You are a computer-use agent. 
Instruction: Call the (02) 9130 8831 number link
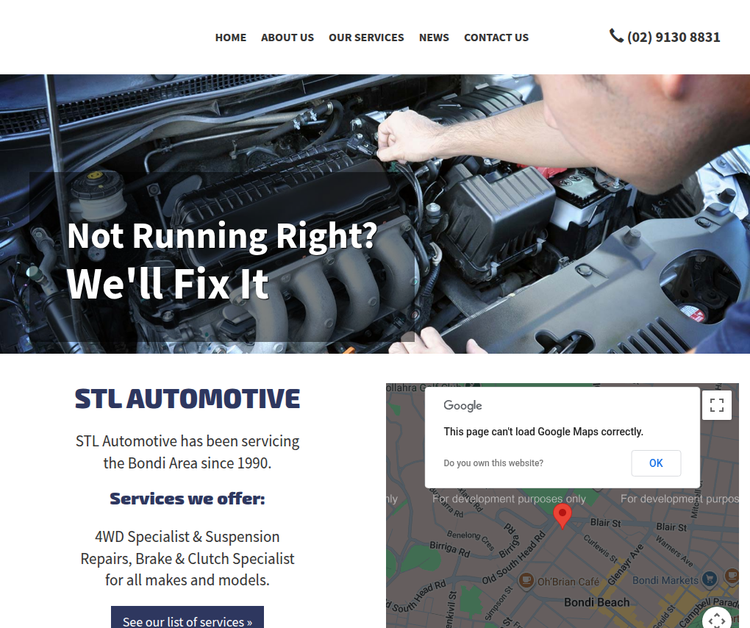pyautogui.click(x=673, y=37)
